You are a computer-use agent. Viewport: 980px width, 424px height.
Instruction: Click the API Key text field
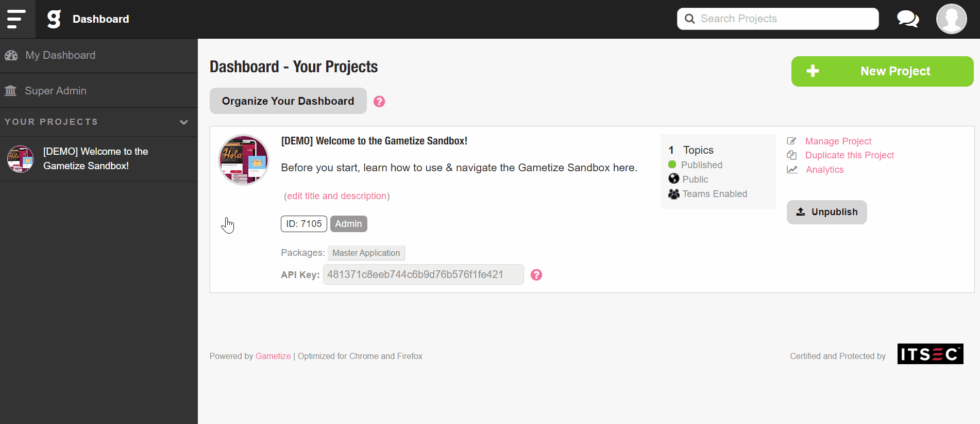pyautogui.click(x=423, y=274)
